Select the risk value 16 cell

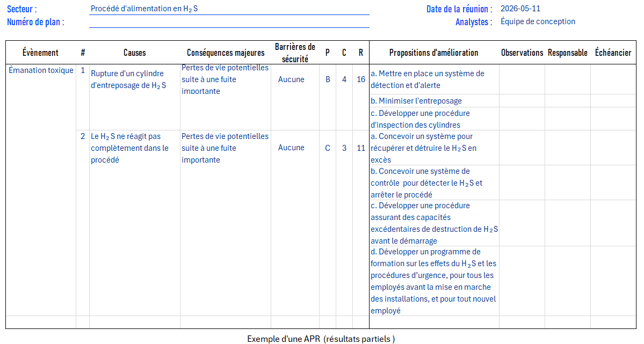pos(360,79)
